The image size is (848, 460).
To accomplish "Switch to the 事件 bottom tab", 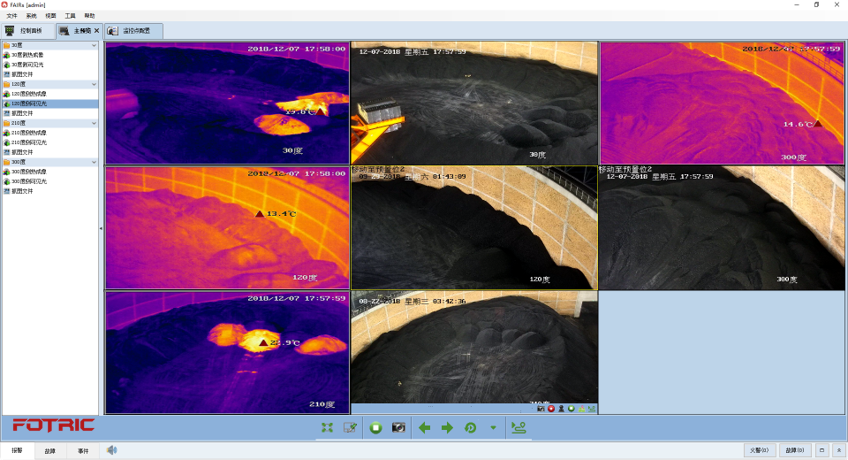I will pos(83,451).
